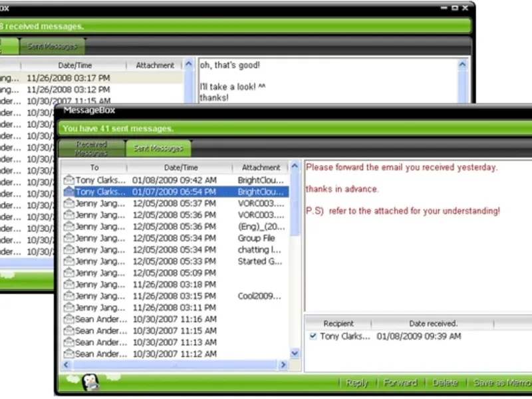Click the Delete button
The image size is (532, 399).
coord(445,383)
